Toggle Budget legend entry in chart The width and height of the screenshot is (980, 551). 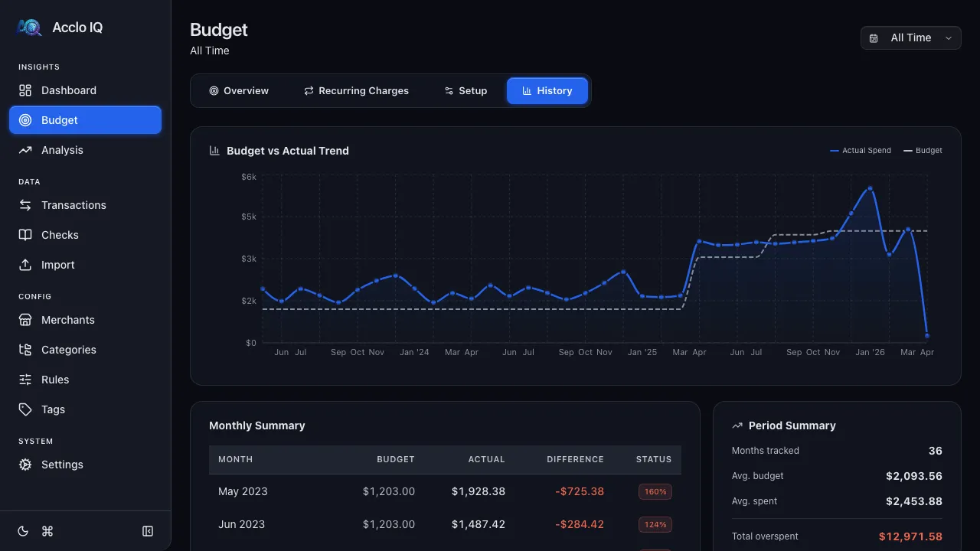[923, 151]
